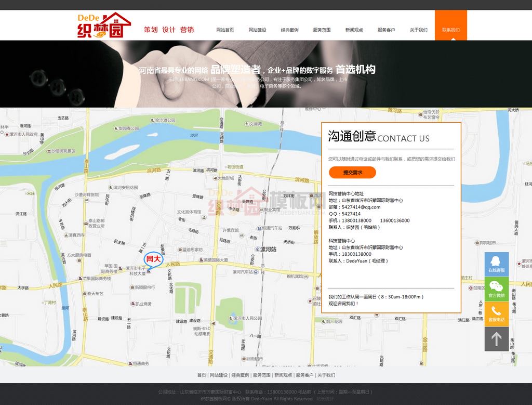
Task: Click the 官方微信 WeChat icon
Action: 496,289
